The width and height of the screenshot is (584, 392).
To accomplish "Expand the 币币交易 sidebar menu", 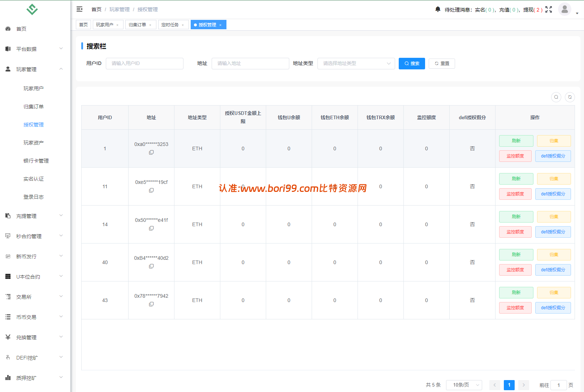I will (x=35, y=317).
